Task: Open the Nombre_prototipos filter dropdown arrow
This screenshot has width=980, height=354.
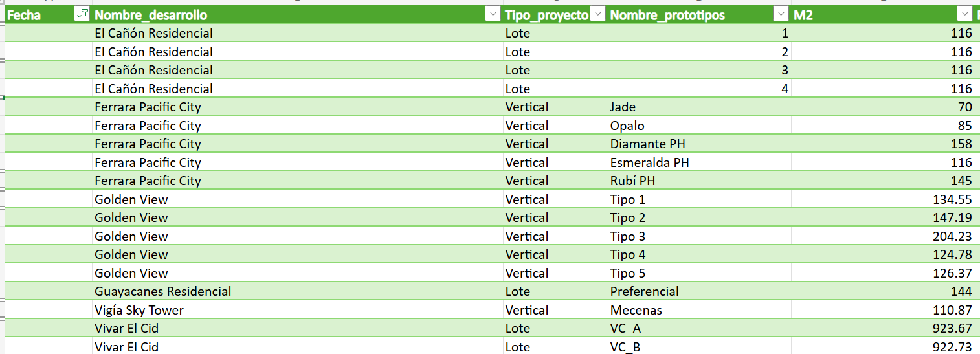Action: tap(782, 15)
